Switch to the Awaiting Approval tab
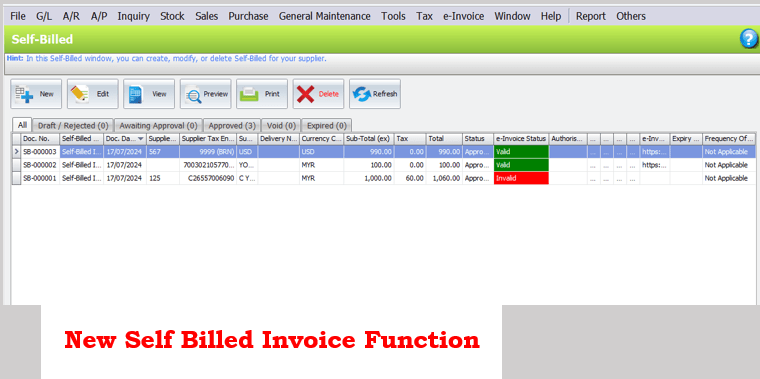This screenshot has width=760, height=379. (158, 126)
